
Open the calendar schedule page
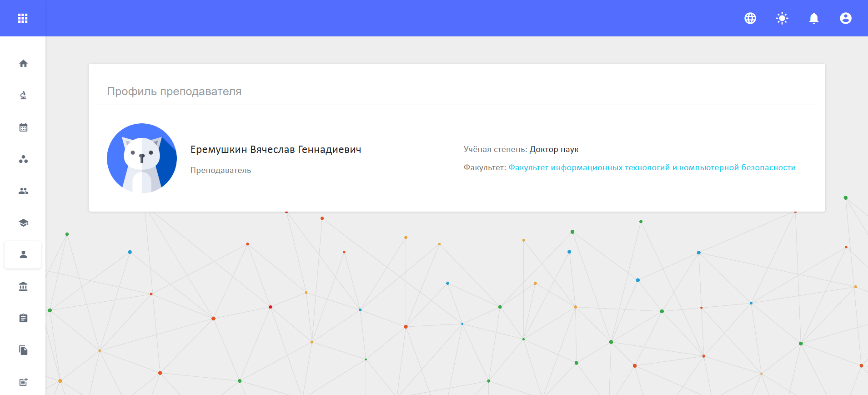(23, 127)
